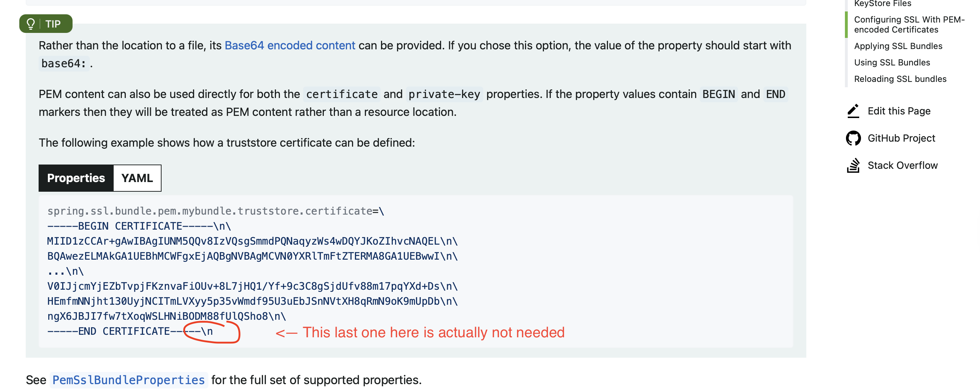Click the pencil icon for Edit this Page
The height and width of the screenshot is (392, 980).
point(853,111)
